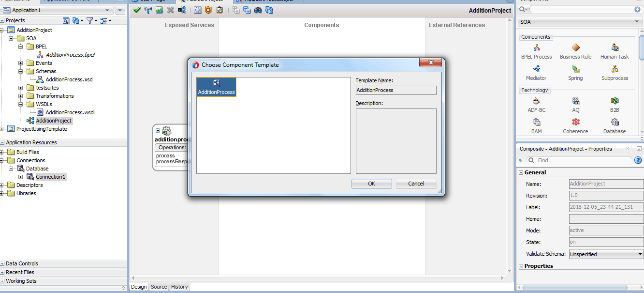Image resolution: width=644 pixels, height=293 pixels.
Task: Open the Validate Schema dropdown
Action: click(606, 254)
